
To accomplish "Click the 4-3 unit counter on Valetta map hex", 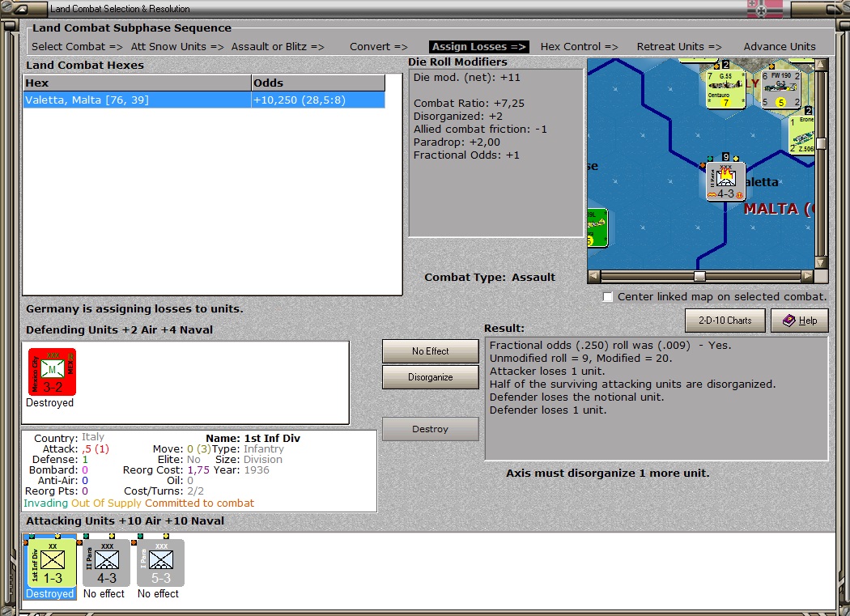I will (726, 181).
